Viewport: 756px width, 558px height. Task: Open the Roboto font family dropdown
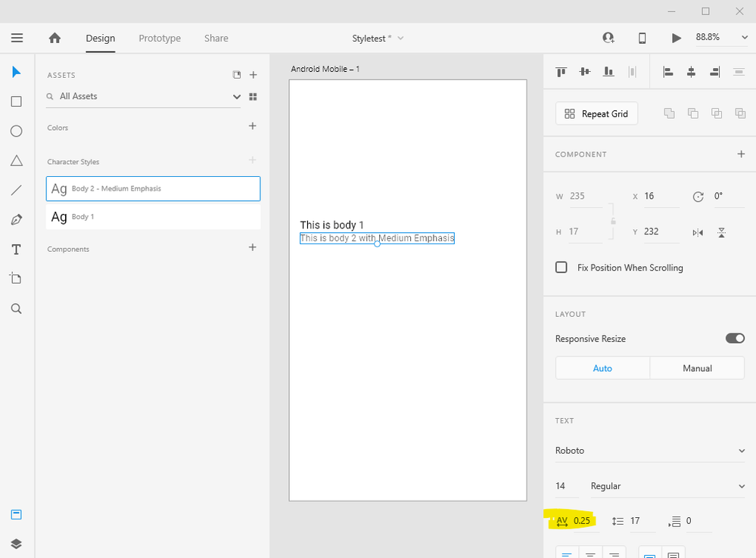tap(650, 451)
